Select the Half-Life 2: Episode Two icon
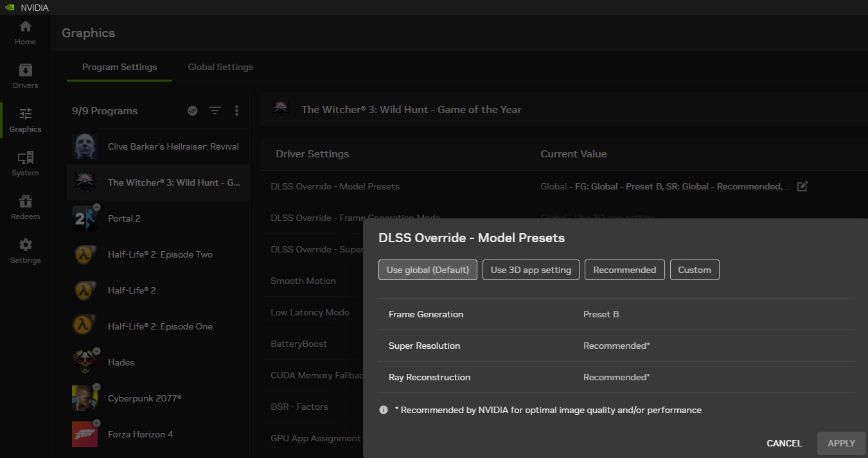Screen dimensions: 868x458 (x=85, y=254)
